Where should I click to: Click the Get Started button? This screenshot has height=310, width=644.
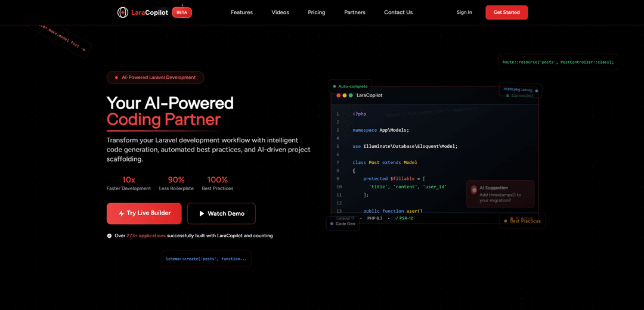pos(506,13)
